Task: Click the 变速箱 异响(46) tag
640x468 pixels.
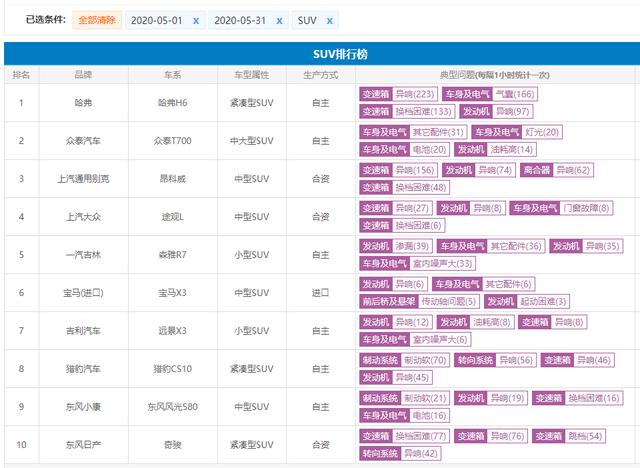Action: tap(578, 360)
